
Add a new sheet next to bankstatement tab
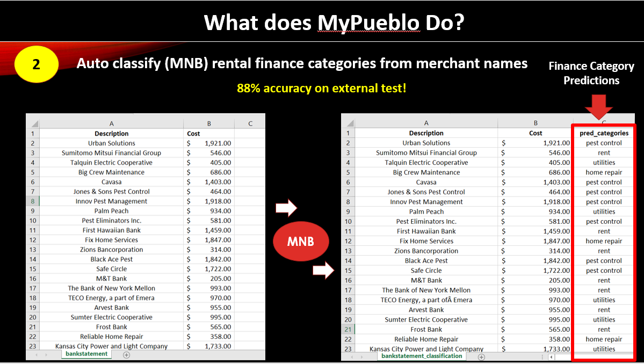(x=127, y=355)
